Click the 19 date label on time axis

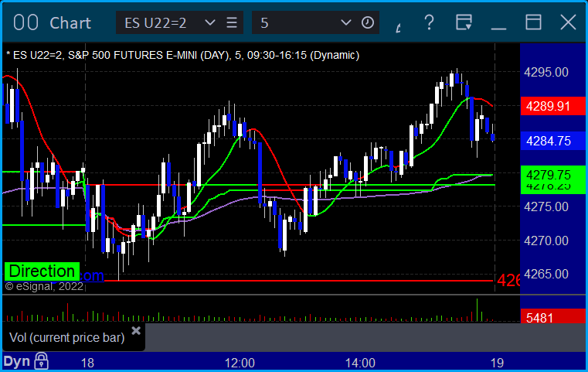click(497, 363)
